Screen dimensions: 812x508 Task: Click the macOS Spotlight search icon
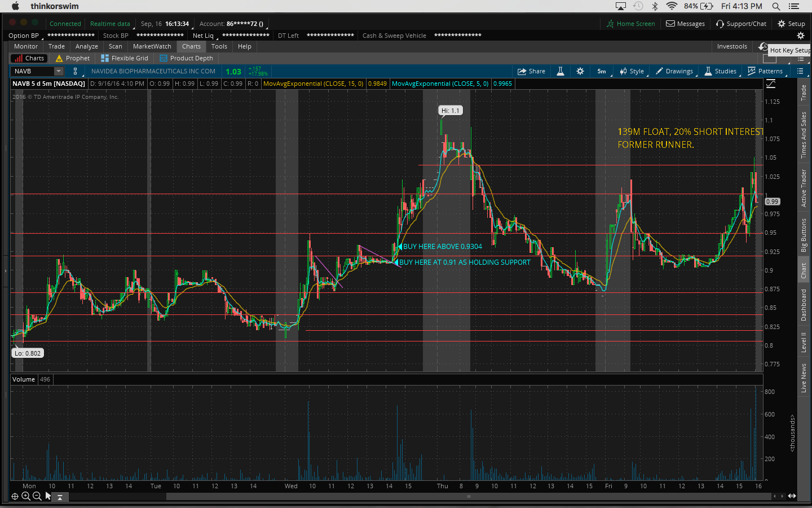point(776,6)
